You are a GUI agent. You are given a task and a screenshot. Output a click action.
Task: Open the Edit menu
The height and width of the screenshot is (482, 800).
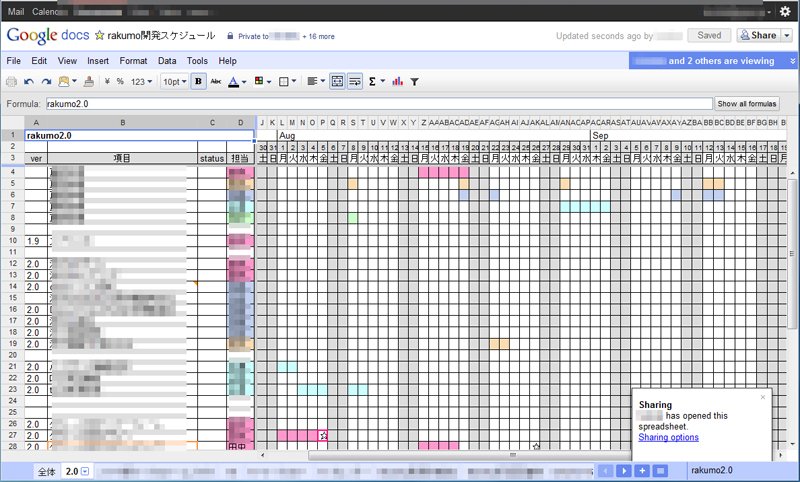[x=39, y=61]
